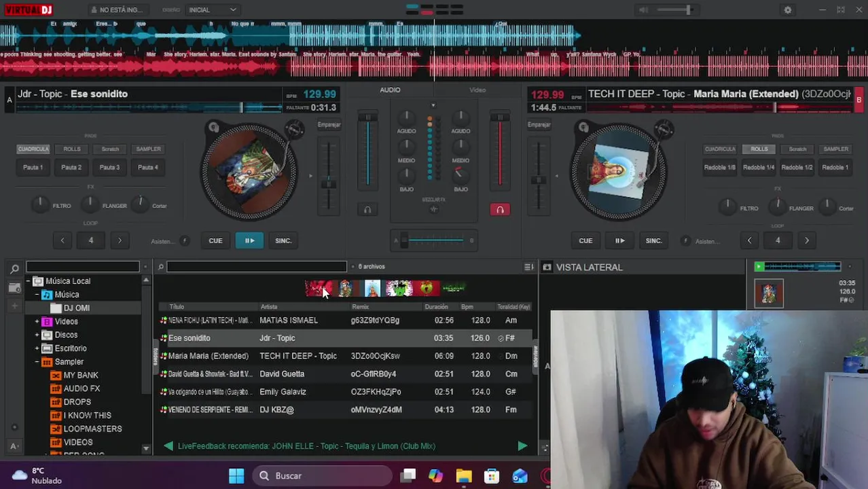Click deck A channel volume fader

[368, 149]
